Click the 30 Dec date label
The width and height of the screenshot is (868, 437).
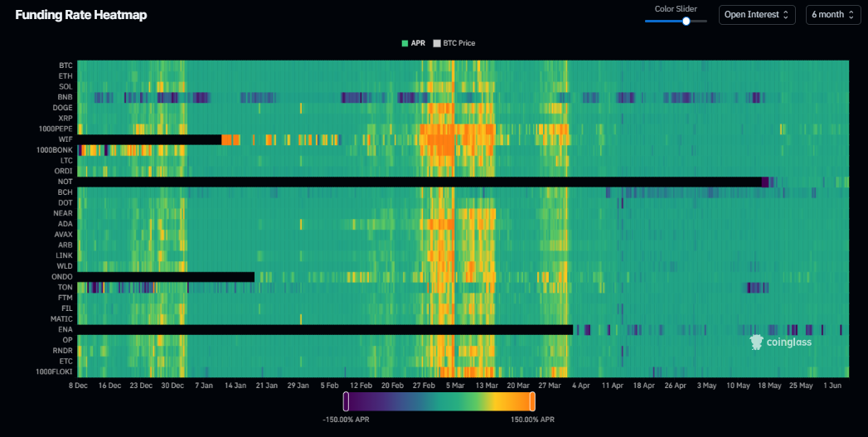[172, 386]
